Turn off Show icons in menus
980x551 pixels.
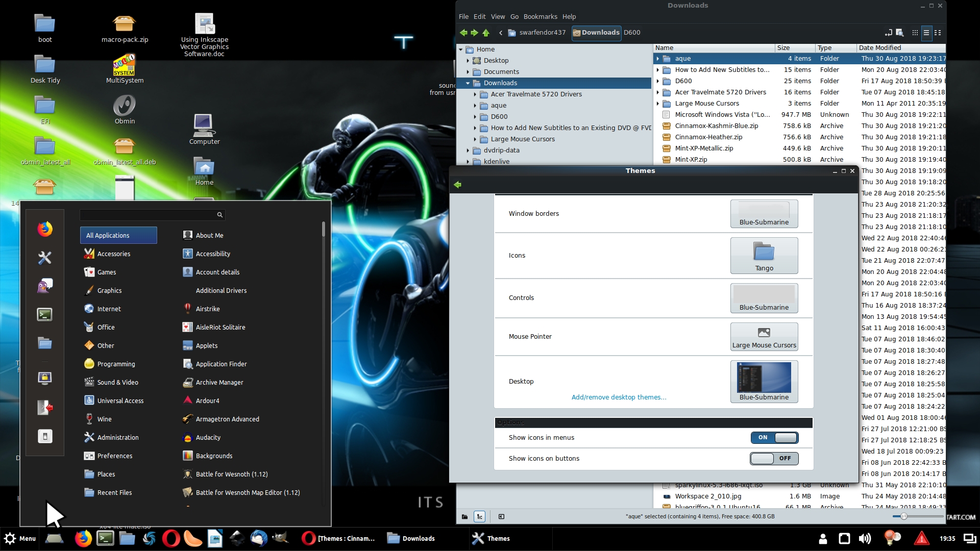tap(774, 438)
